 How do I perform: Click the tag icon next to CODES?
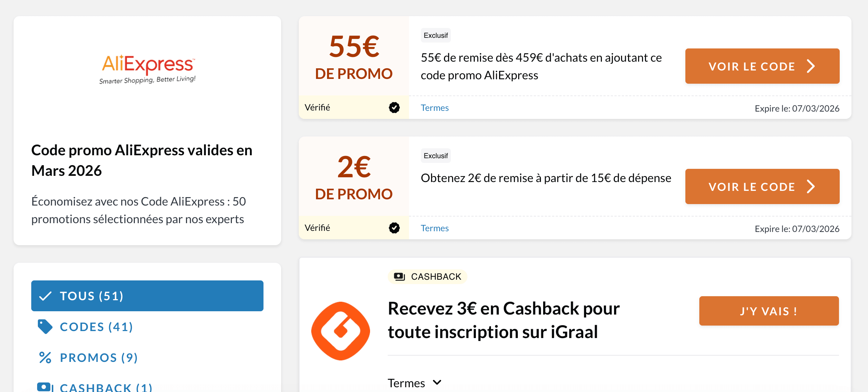[x=45, y=326]
